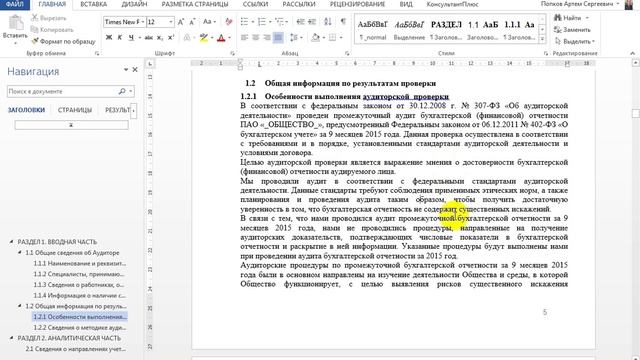The width and height of the screenshot is (640, 360).
Task: Copy selection with the Копировать button
Action: [52, 29]
